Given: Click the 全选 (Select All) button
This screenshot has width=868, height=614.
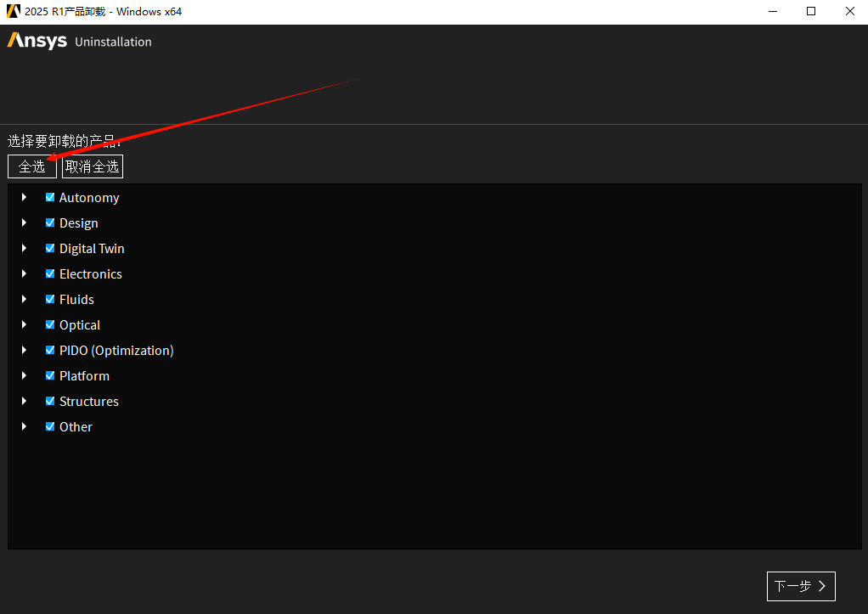Looking at the screenshot, I should point(32,166).
